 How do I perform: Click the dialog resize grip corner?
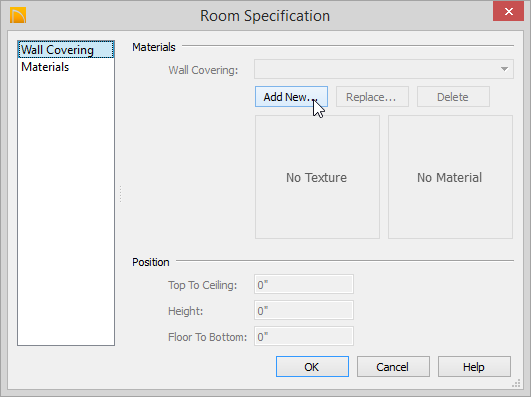tap(516, 383)
